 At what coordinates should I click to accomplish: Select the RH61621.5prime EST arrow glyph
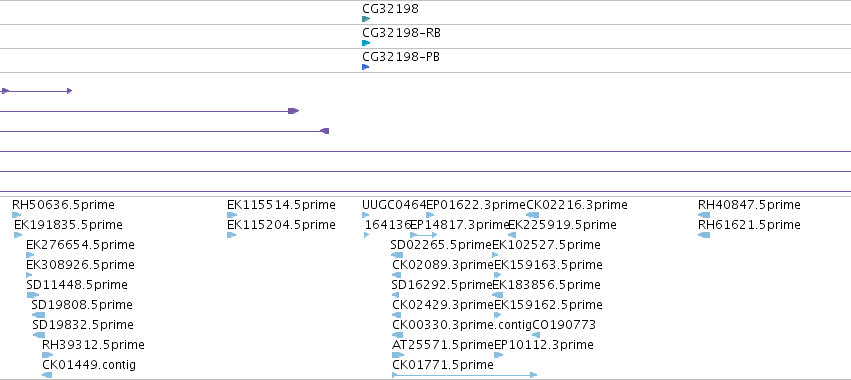tap(704, 235)
